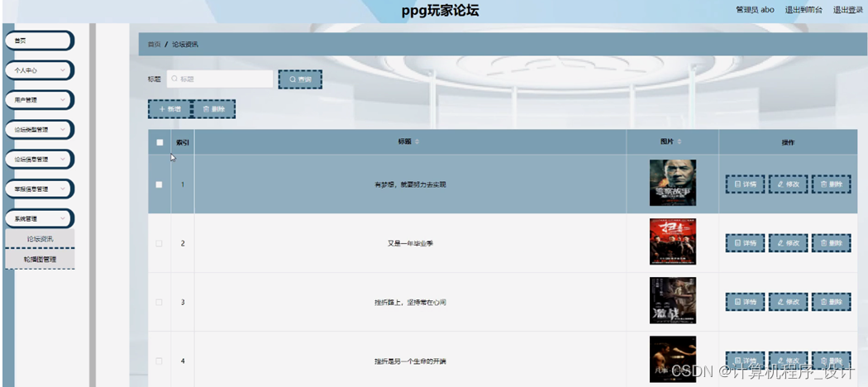Click the ppg玩家论坛 page title
The height and width of the screenshot is (387, 868).
pos(441,11)
